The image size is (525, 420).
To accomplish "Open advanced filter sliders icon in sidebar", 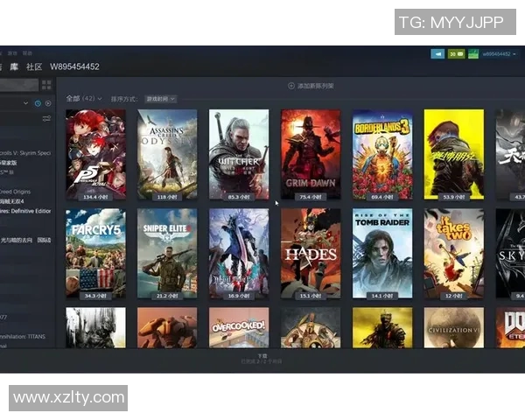I will [46, 118].
